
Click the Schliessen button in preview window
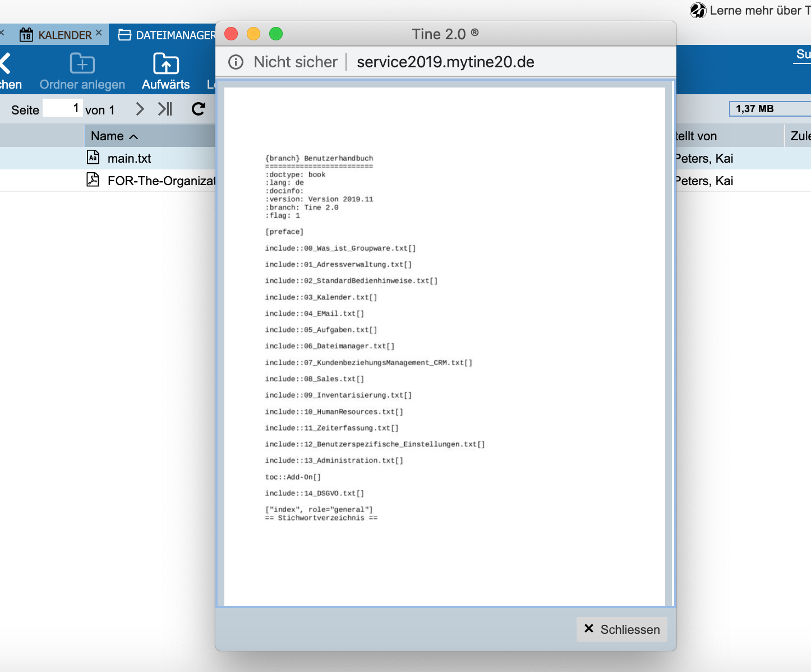pyautogui.click(x=622, y=629)
